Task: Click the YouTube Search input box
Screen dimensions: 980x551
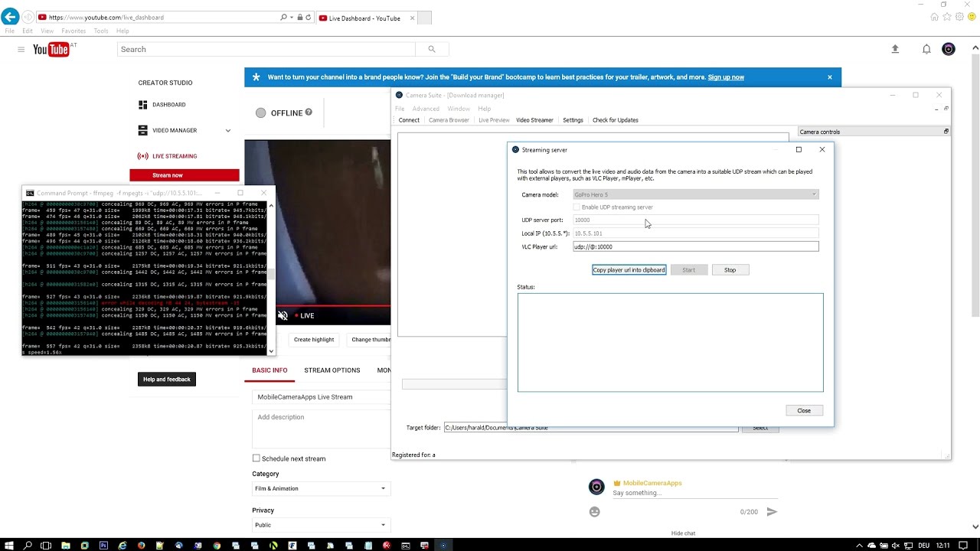Action: coord(266,49)
